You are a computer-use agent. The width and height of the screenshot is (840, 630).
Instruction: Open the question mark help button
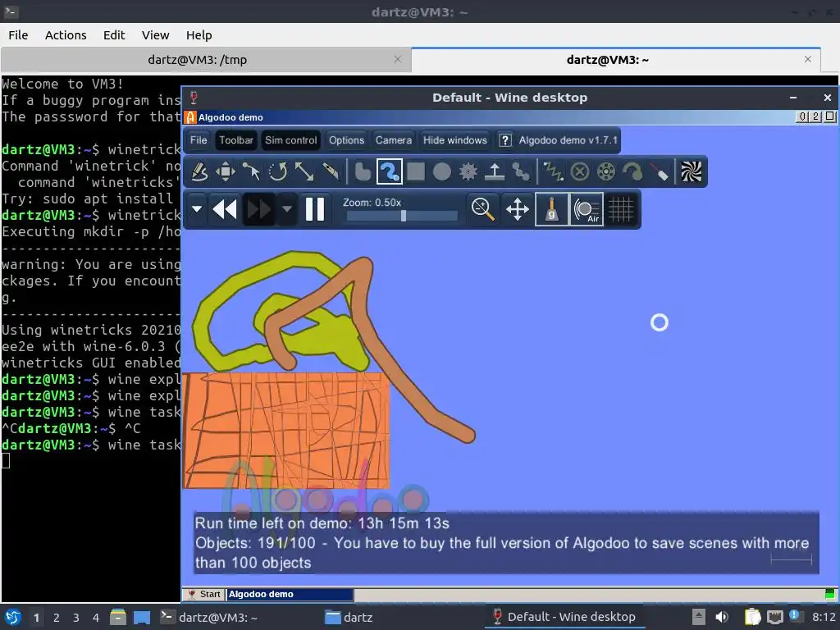point(504,140)
